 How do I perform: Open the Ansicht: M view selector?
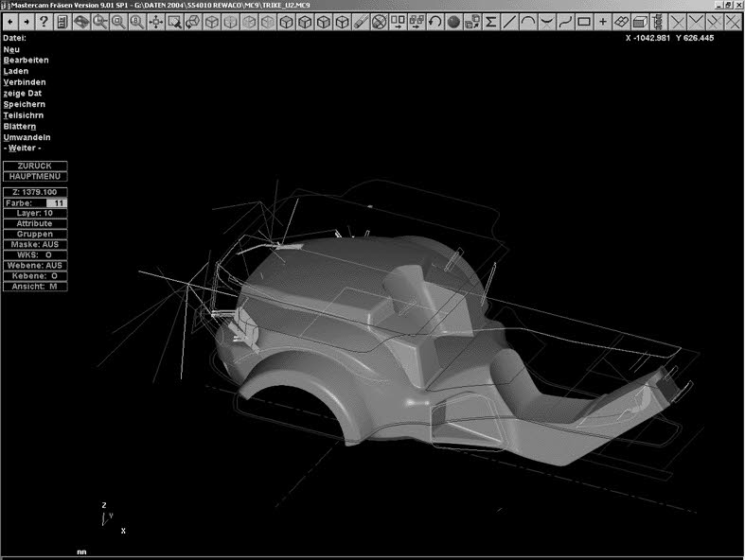(35, 286)
